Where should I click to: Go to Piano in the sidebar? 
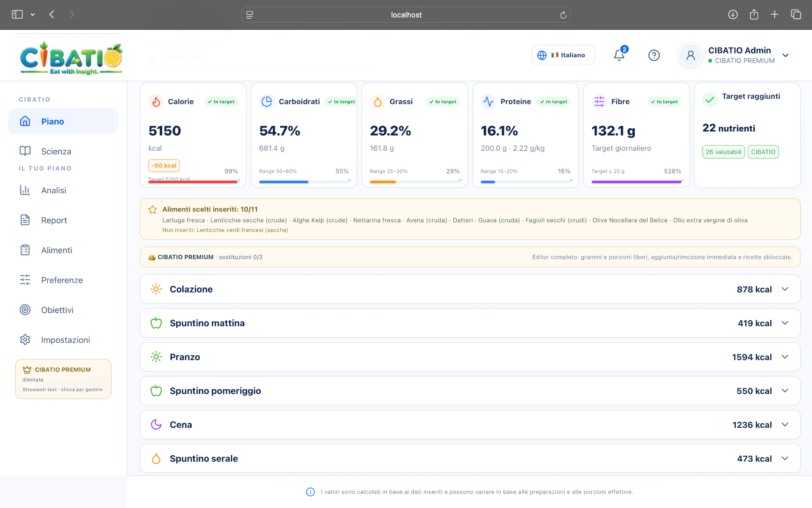click(x=63, y=121)
